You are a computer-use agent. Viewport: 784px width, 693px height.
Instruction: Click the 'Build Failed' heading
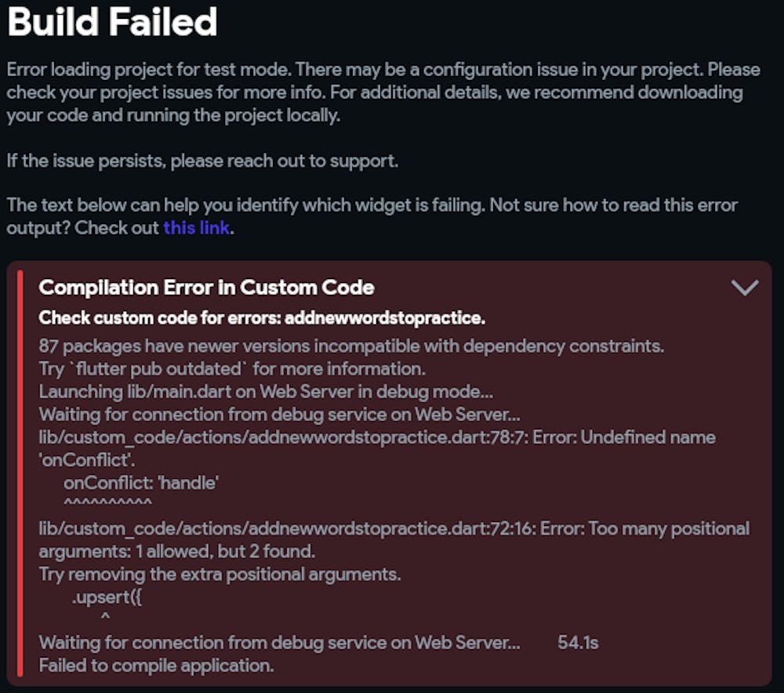112,22
